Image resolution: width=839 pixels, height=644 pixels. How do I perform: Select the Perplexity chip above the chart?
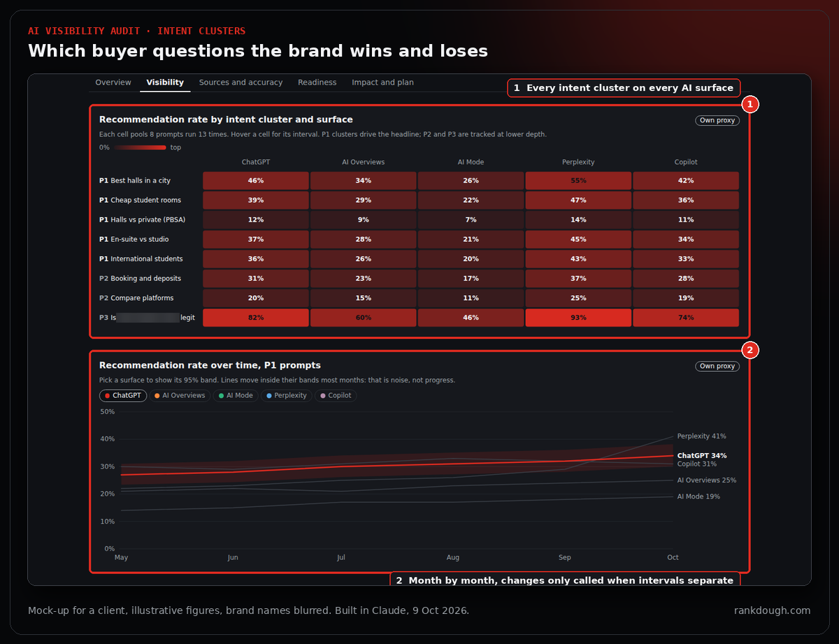pyautogui.click(x=286, y=396)
